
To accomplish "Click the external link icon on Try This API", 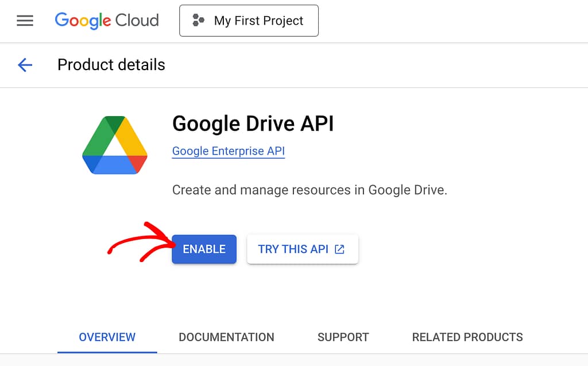I will click(x=340, y=249).
